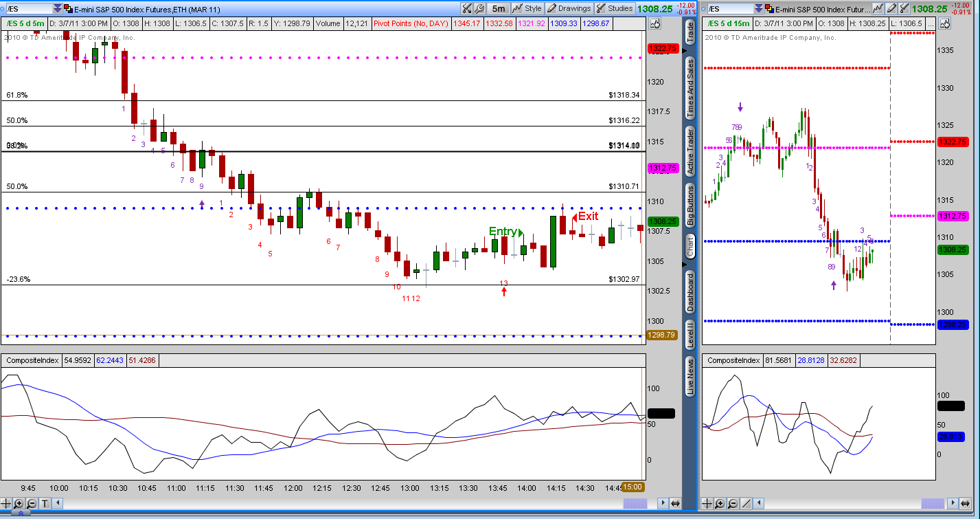The image size is (980, 519).
Task: Zoom out on the left chart
Action: 31,503
